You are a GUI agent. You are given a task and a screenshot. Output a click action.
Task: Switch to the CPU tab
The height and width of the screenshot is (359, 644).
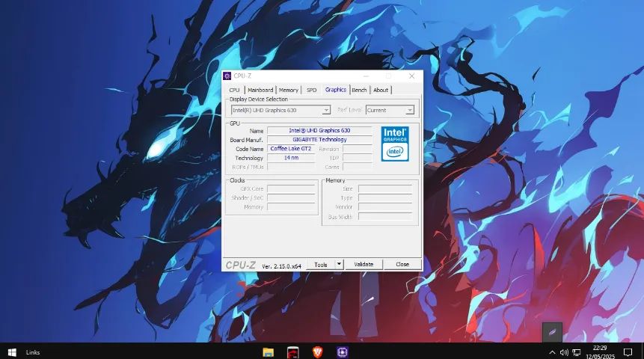(x=235, y=90)
